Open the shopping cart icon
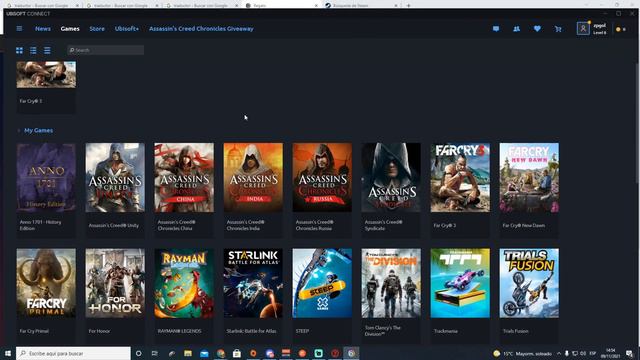The image size is (640, 360). 558,29
